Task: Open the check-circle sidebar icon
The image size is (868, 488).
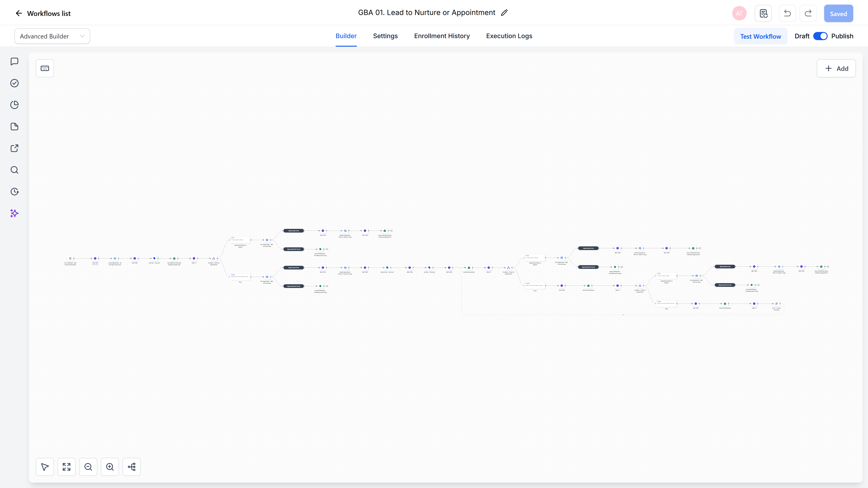Action: (14, 83)
